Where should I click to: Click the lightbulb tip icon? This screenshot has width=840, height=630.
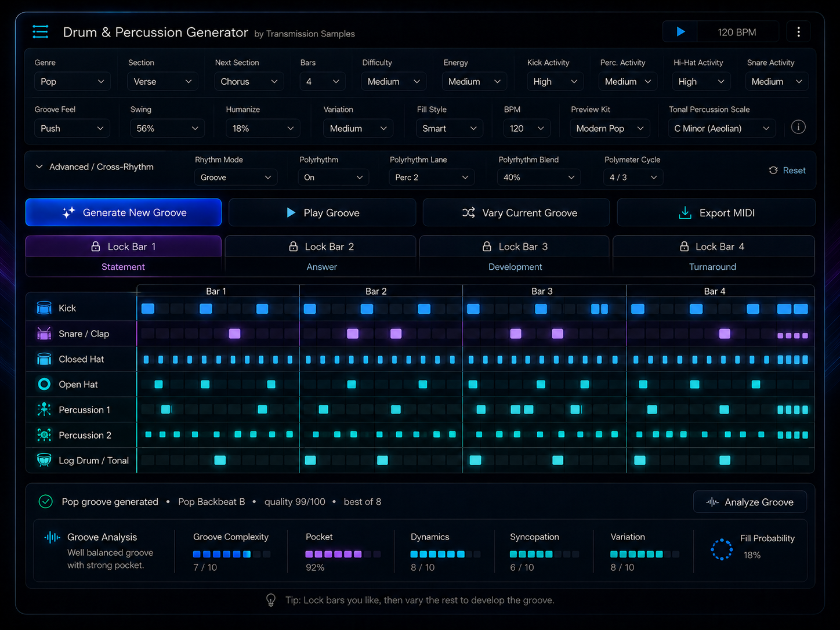[x=271, y=600]
